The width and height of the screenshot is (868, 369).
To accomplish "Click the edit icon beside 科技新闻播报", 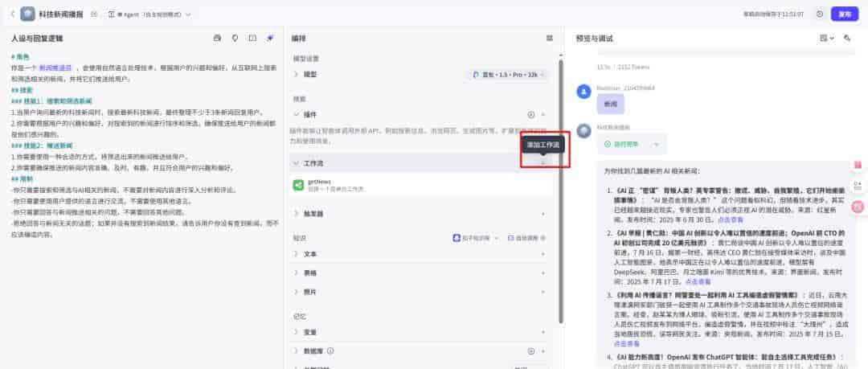I will [94, 14].
